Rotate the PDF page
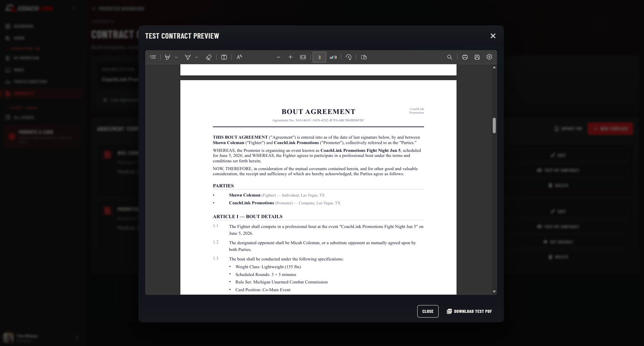This screenshot has height=346, width=644. (349, 57)
